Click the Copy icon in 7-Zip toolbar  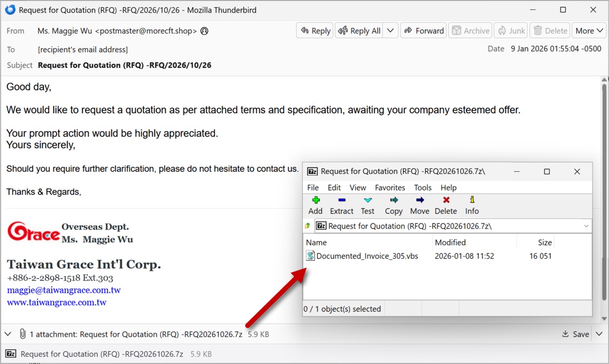click(394, 201)
